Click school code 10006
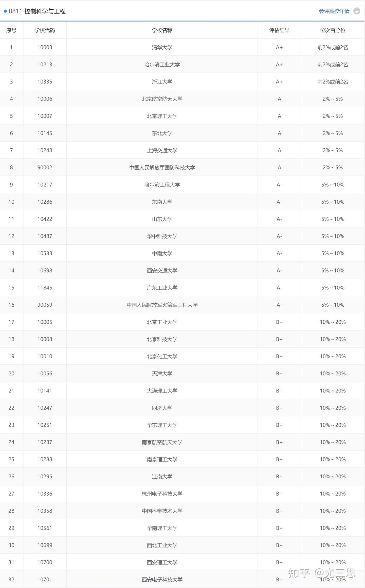The width and height of the screenshot is (365, 588). [45, 99]
